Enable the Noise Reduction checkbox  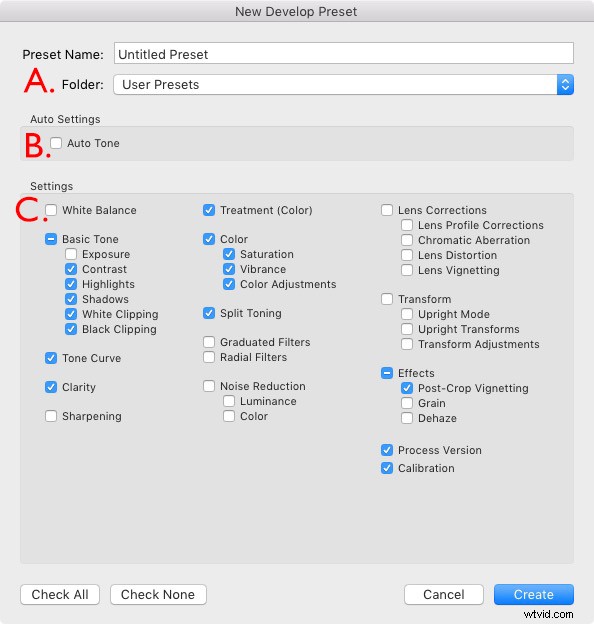pos(209,386)
